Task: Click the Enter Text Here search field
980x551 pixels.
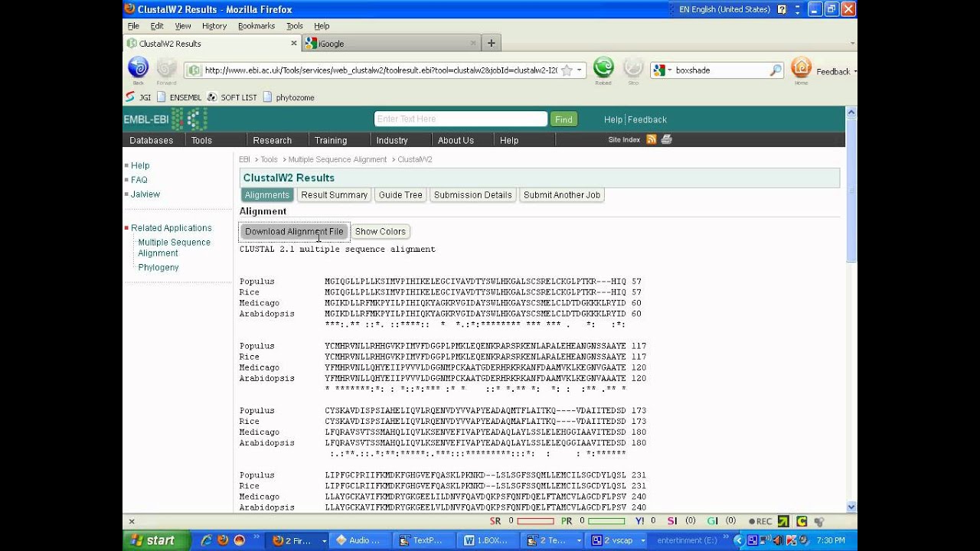Action: tap(460, 119)
